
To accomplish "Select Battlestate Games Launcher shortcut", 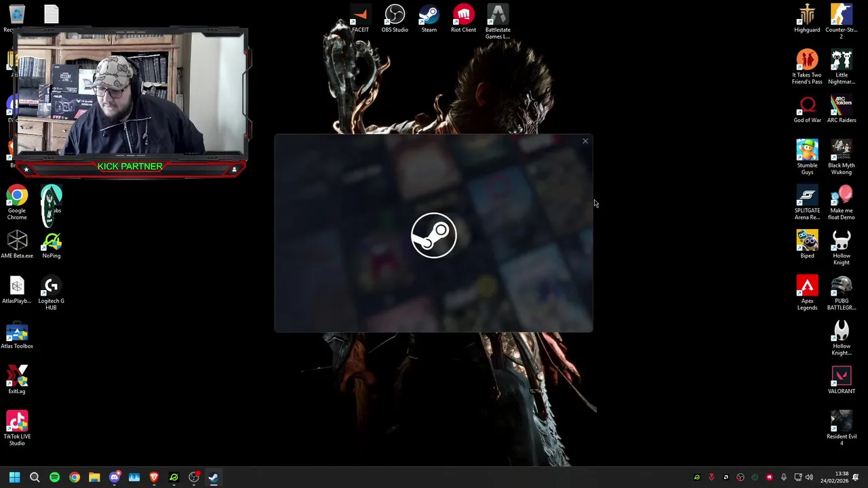I will point(497,22).
